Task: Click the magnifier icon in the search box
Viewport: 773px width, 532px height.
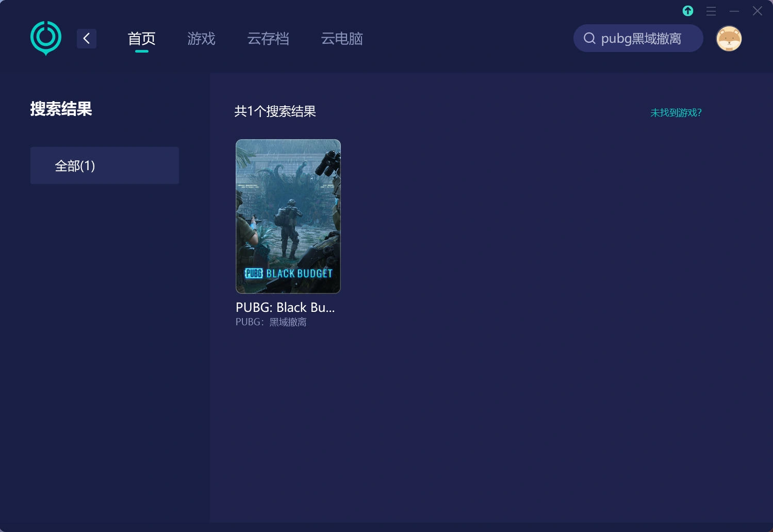Action: (x=589, y=39)
